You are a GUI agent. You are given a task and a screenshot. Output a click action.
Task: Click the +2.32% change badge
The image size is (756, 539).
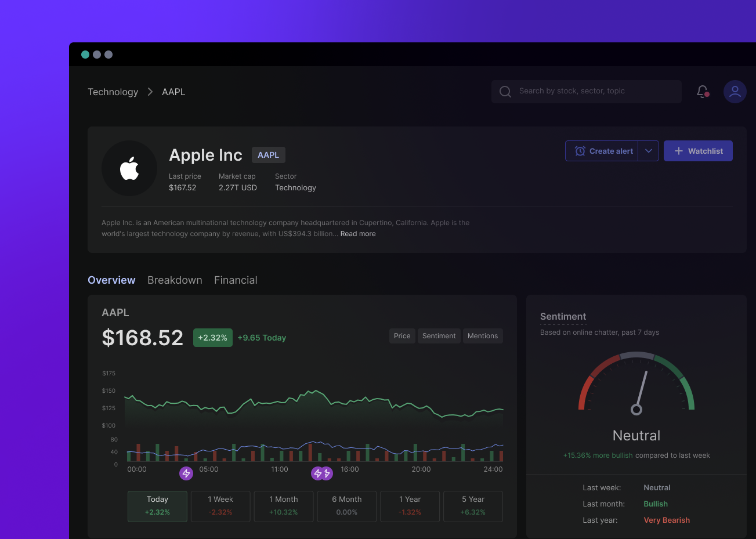pos(213,338)
